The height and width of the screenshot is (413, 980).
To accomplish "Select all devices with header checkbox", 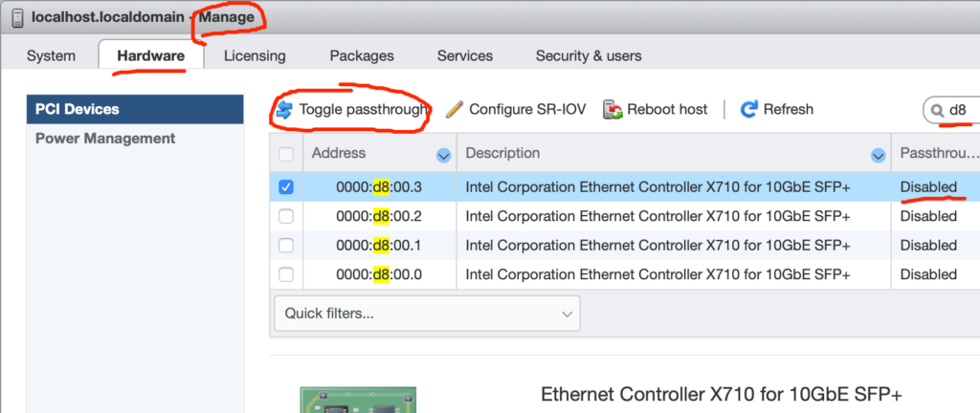I will pos(285,154).
